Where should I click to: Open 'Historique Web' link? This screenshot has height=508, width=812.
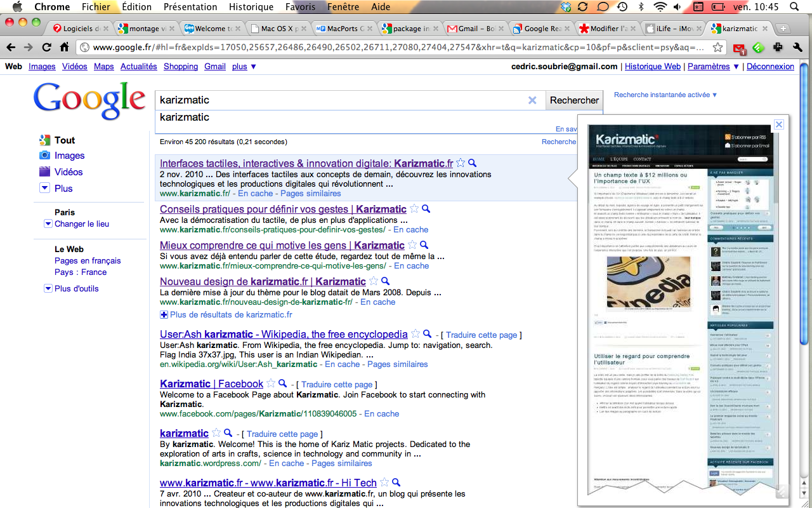pyautogui.click(x=653, y=67)
